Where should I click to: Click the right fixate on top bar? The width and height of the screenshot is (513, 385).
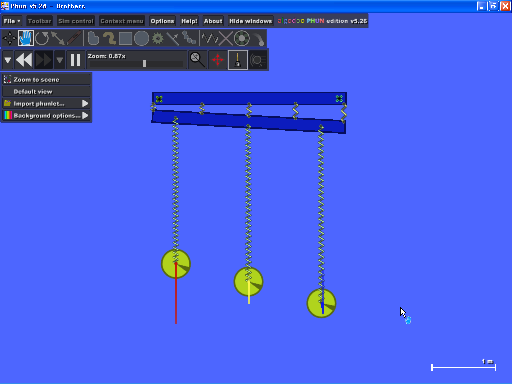(x=339, y=98)
